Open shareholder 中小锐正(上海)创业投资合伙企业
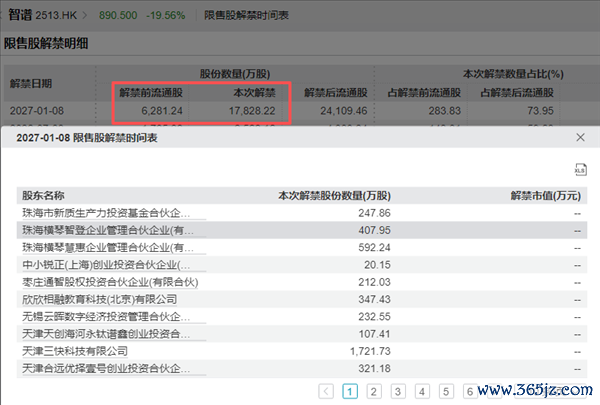The image size is (600, 405). (106, 265)
